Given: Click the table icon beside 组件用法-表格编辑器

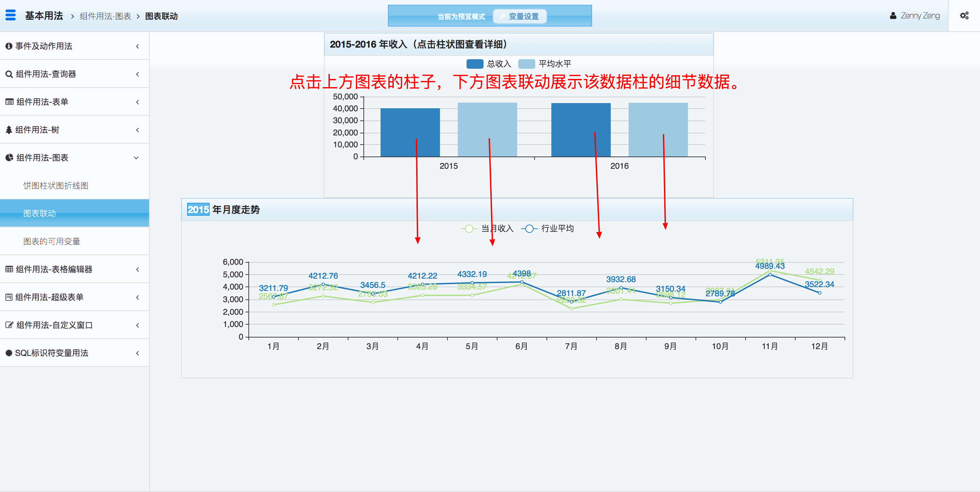Looking at the screenshot, I should tap(9, 269).
